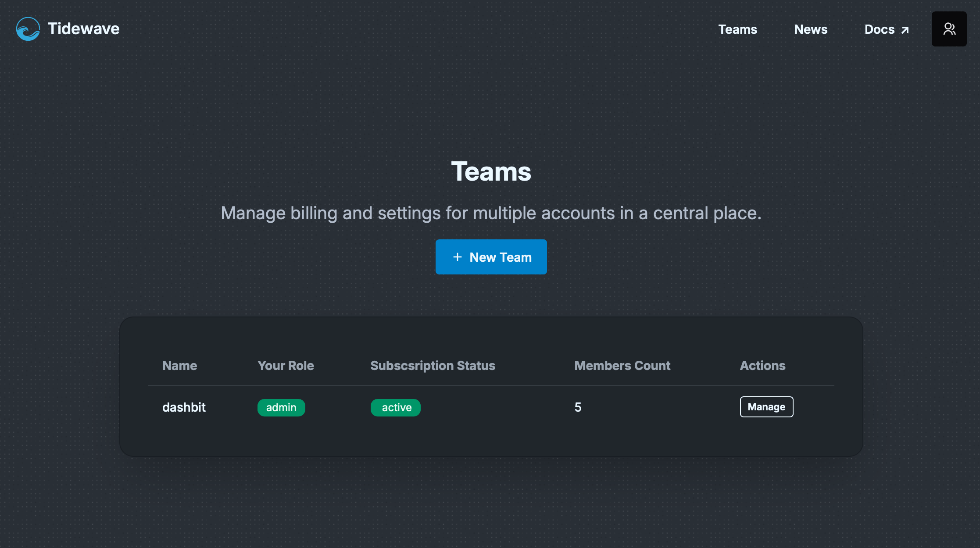Click the admin role badge

[281, 408]
